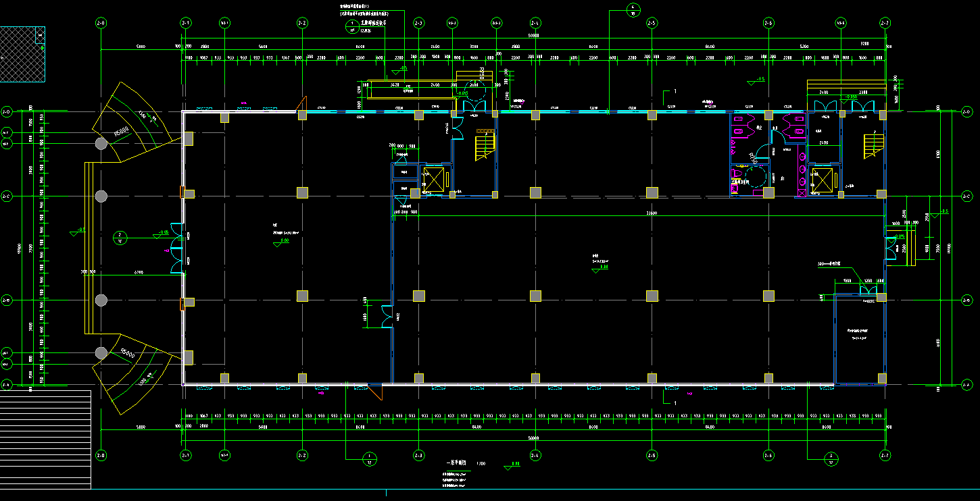This screenshot has width=980, height=501.
Task: Select the drawing title text at bottom
Action: [x=460, y=464]
